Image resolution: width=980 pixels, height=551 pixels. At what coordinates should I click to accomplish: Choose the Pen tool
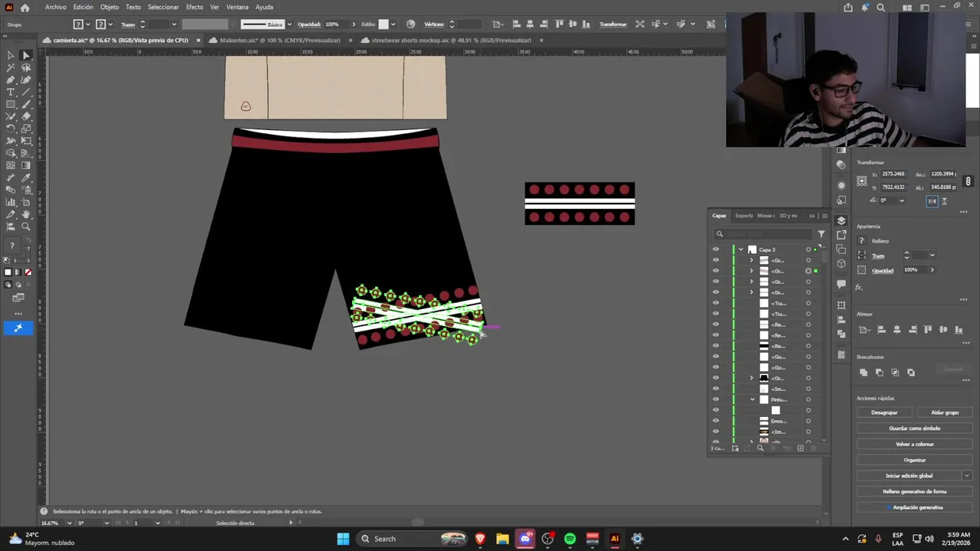point(11,80)
